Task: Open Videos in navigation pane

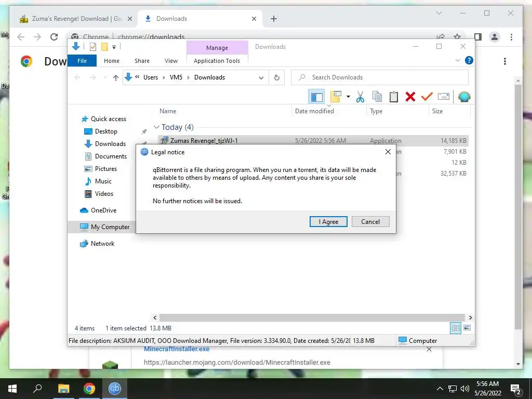Action: (x=104, y=194)
